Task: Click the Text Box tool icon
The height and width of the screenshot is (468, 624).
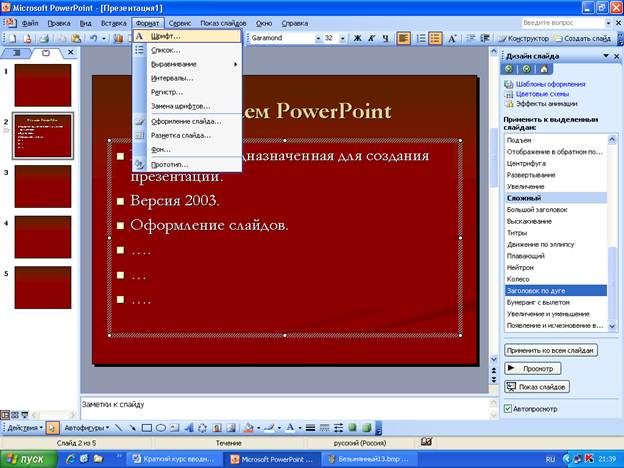Action: pyautogui.click(x=175, y=428)
